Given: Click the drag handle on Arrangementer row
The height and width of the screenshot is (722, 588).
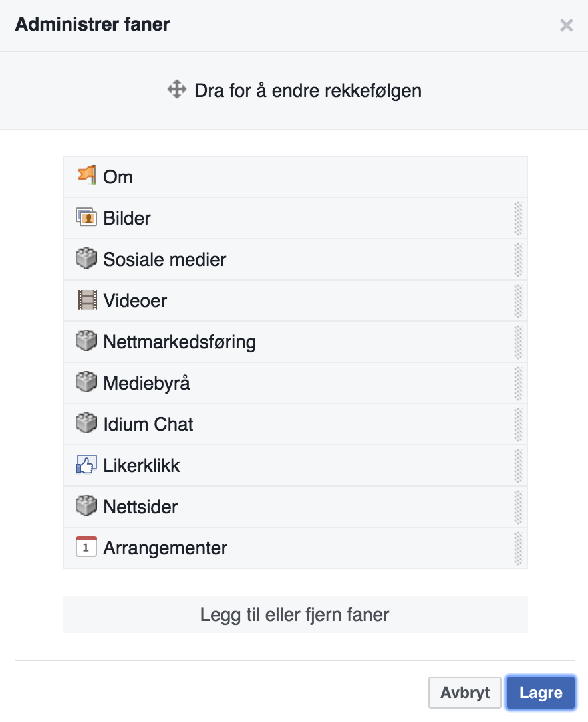Looking at the screenshot, I should 518,548.
